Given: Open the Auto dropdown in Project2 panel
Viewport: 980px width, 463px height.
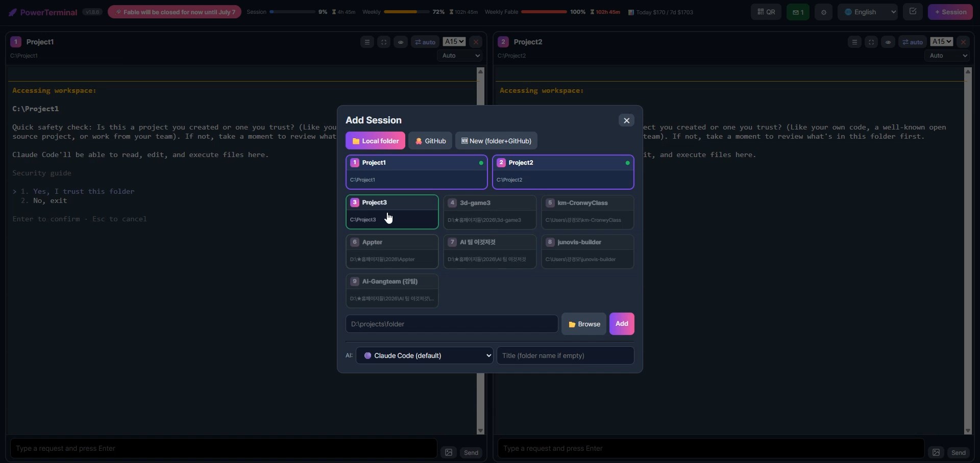Looking at the screenshot, I should 947,56.
